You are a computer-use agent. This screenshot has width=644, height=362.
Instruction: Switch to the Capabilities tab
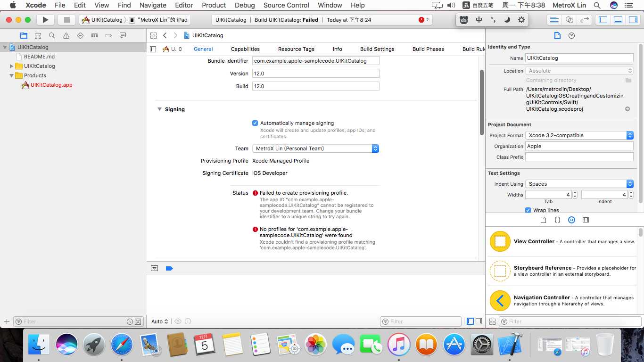245,49
